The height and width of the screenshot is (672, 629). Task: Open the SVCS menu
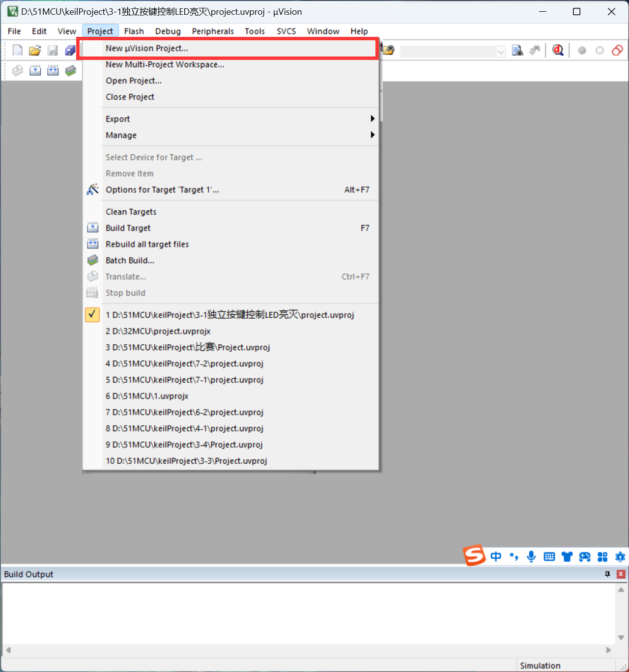pos(286,31)
